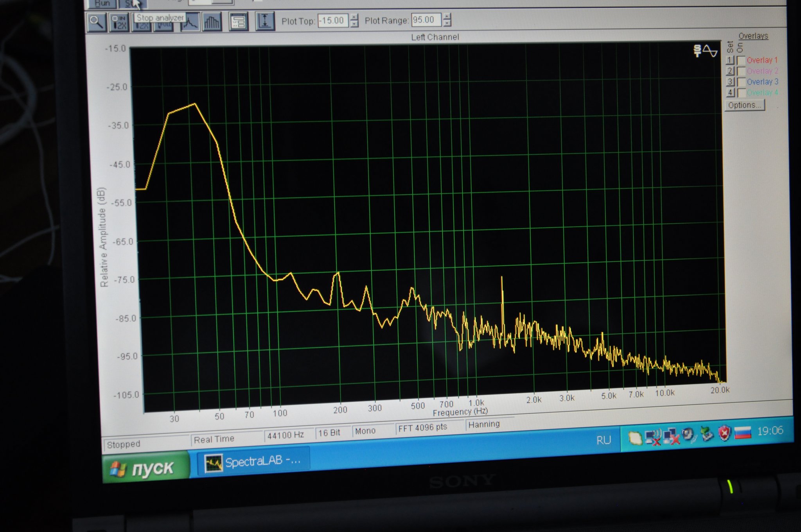801x532 pixels.
Task: Click the Left Channel plot title
Action: tap(435, 37)
